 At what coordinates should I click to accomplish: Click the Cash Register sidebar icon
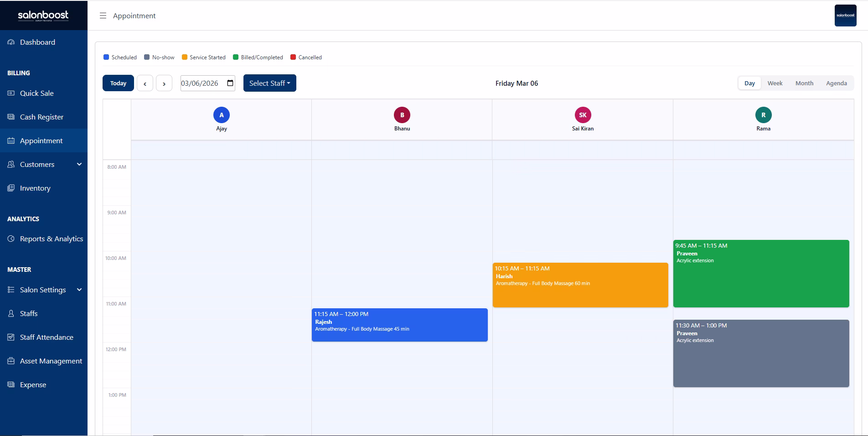point(11,117)
